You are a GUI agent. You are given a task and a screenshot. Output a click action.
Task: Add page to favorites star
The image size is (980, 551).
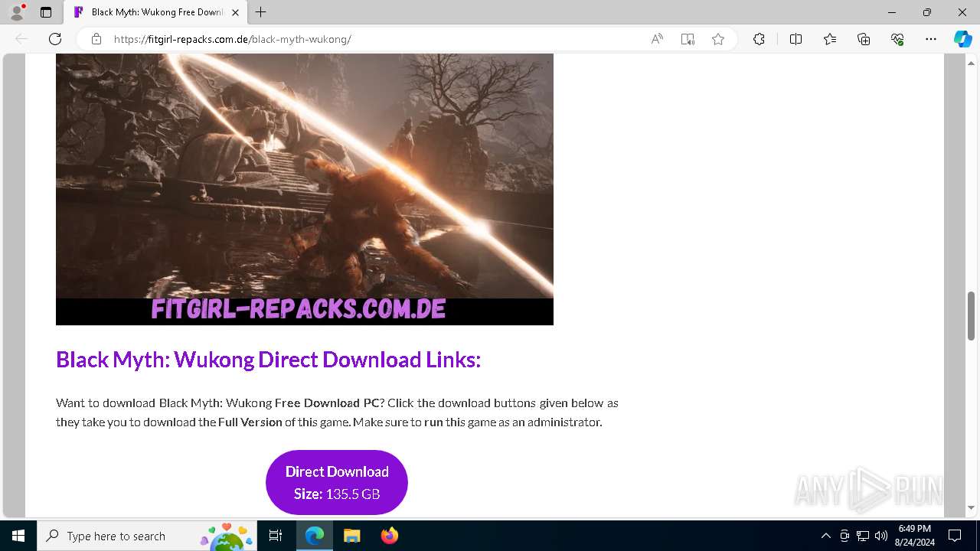coord(718,39)
